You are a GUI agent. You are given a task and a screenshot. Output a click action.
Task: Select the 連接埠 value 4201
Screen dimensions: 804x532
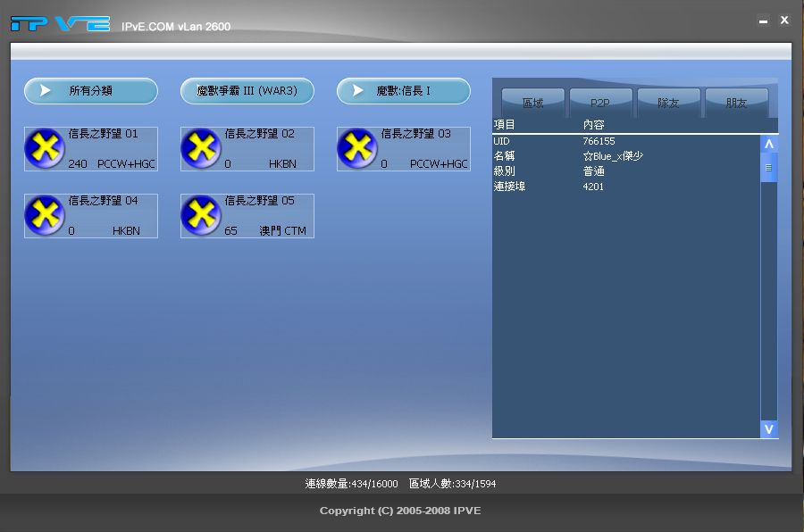[593, 187]
